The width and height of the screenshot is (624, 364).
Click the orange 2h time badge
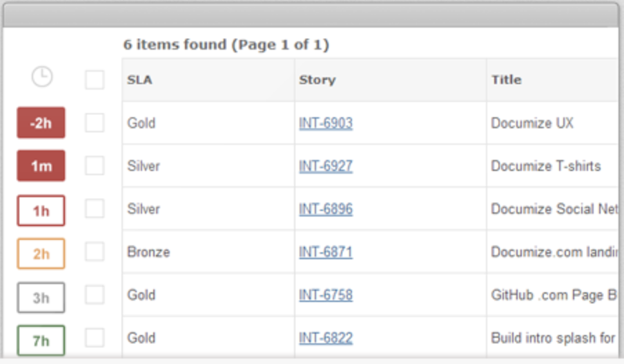point(41,254)
